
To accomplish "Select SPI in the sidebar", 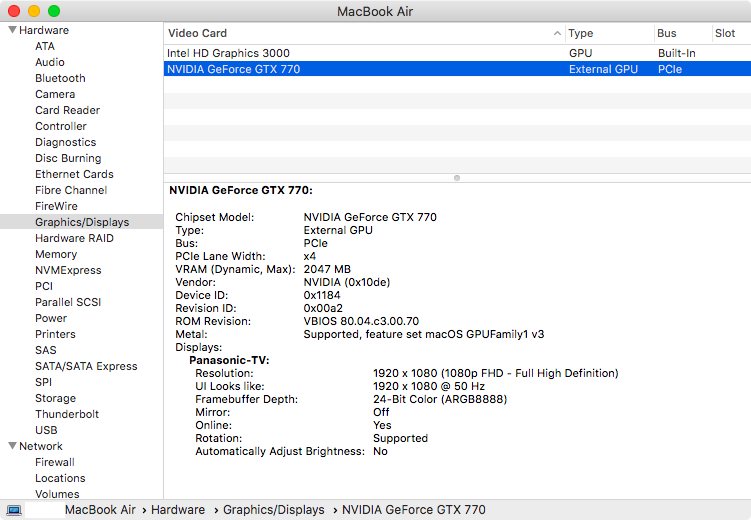I will [x=44, y=382].
